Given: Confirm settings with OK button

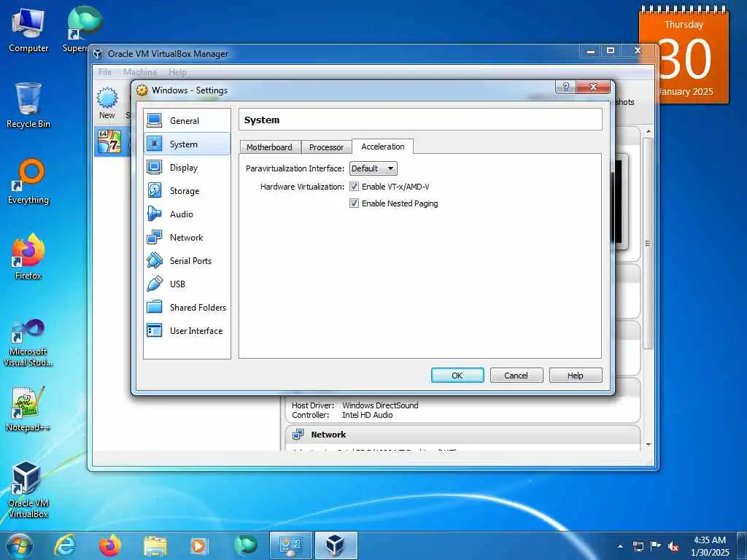Looking at the screenshot, I should (457, 376).
